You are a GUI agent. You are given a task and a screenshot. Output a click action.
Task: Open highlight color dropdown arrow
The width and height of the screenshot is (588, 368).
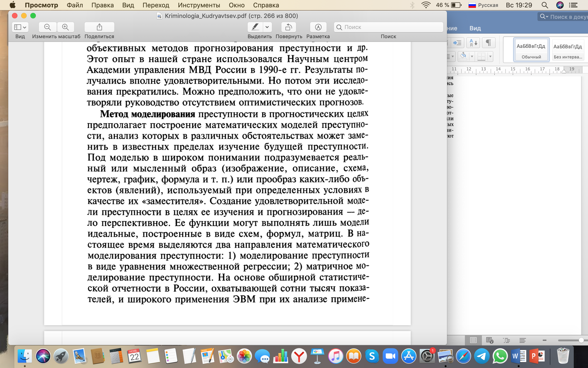click(x=267, y=27)
